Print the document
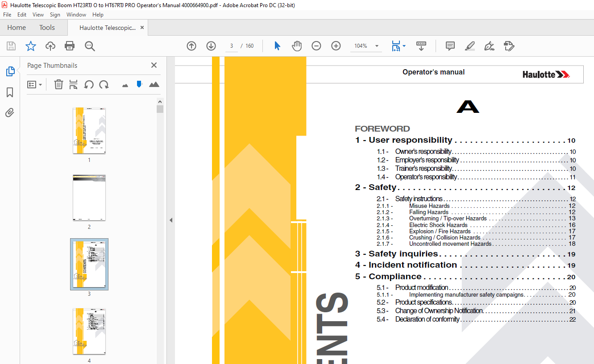Image resolution: width=594 pixels, height=364 pixels. point(70,46)
